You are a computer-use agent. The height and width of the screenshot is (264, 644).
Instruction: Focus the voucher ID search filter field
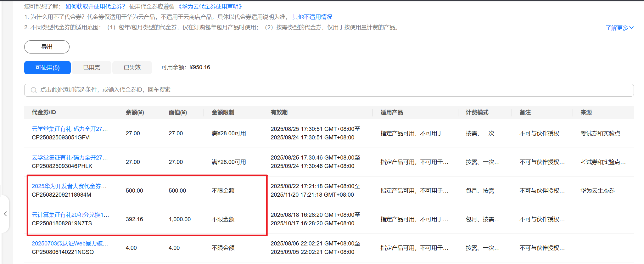pos(315,90)
